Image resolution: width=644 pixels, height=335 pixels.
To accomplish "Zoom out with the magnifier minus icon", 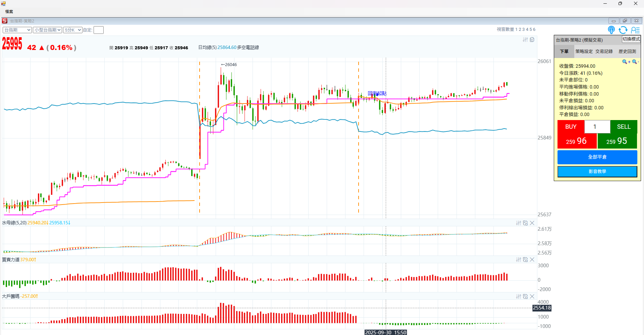I will (635, 62).
